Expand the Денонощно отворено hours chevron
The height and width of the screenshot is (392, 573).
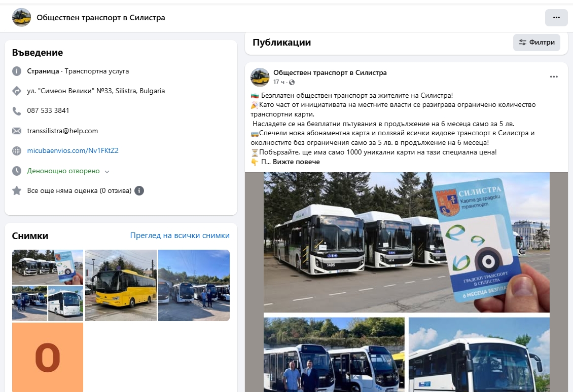(106, 172)
